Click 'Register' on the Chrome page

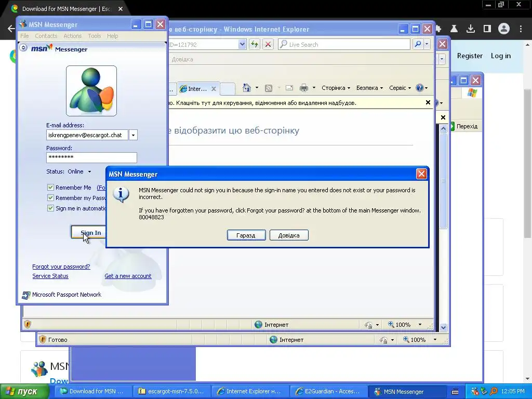[x=470, y=56]
